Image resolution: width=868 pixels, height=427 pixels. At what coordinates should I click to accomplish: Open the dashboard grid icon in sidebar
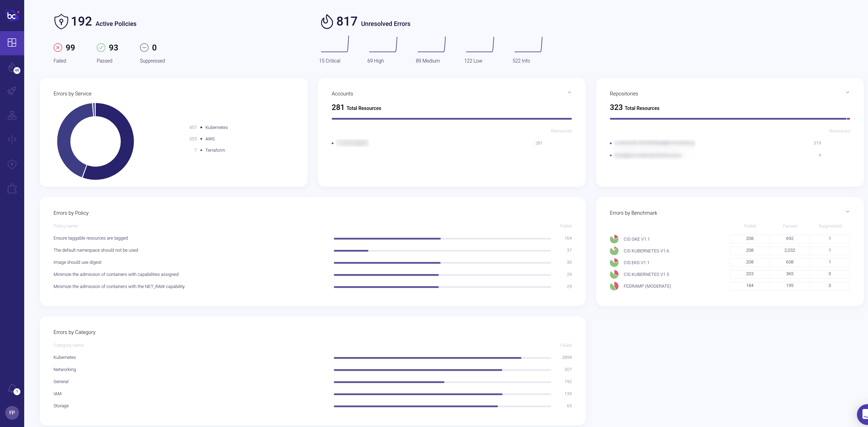point(12,43)
